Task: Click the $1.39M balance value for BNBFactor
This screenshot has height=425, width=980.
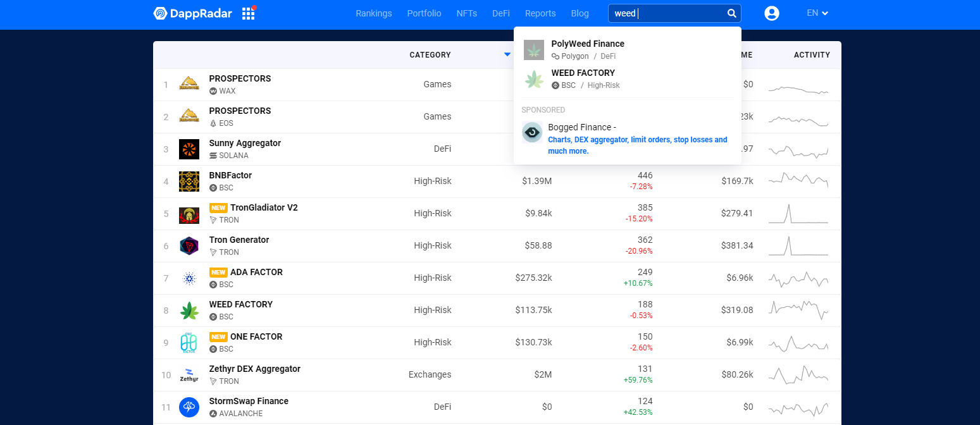Action: [x=537, y=181]
